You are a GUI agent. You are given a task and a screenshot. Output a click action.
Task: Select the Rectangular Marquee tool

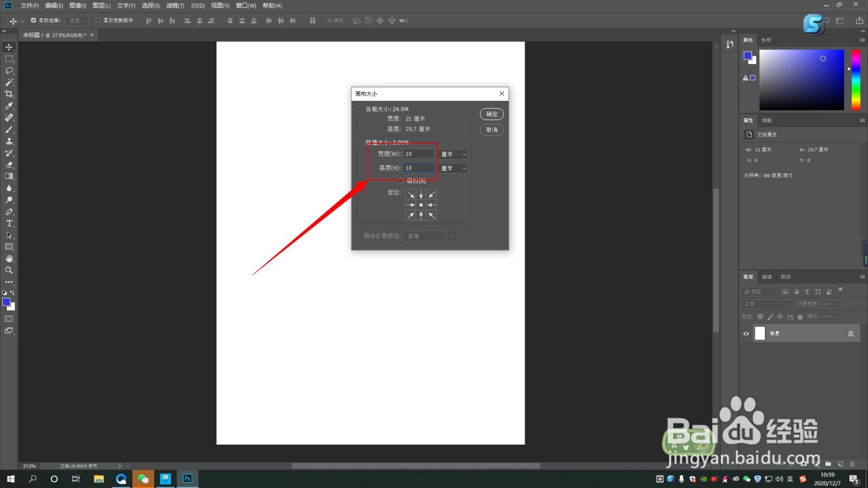[x=9, y=59]
